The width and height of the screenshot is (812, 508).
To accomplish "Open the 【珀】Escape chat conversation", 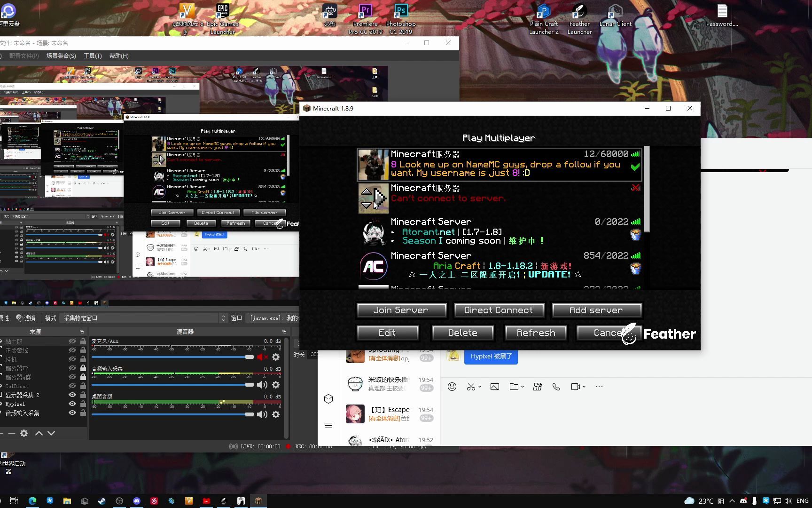I will point(390,414).
